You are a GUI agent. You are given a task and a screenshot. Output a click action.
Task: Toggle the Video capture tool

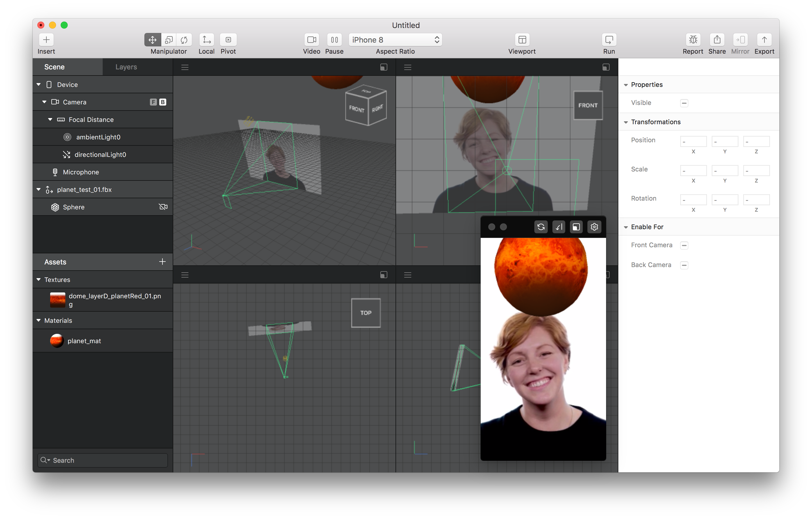coord(311,39)
